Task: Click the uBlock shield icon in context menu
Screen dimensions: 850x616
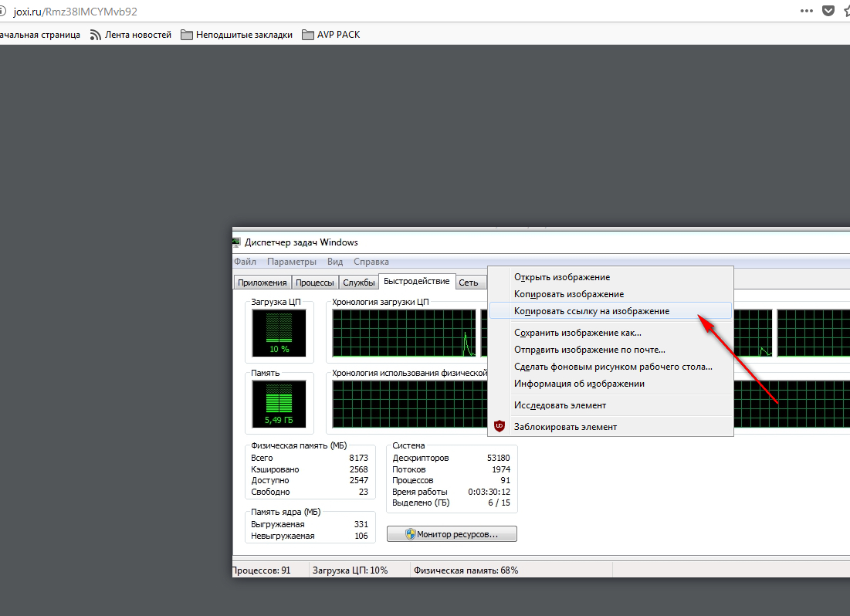Action: (x=500, y=426)
